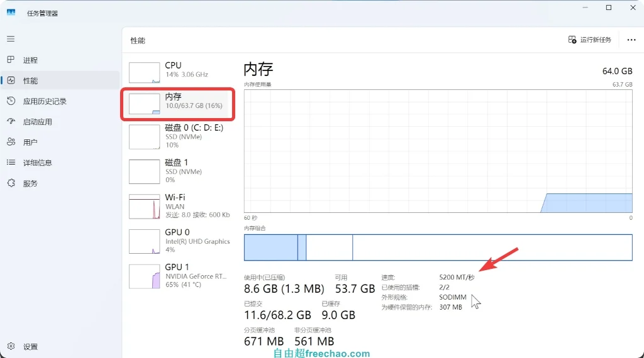Screen dimensions: 644x358
Task: Click the 11.6/68.2 GB committed value
Action: click(x=277, y=315)
